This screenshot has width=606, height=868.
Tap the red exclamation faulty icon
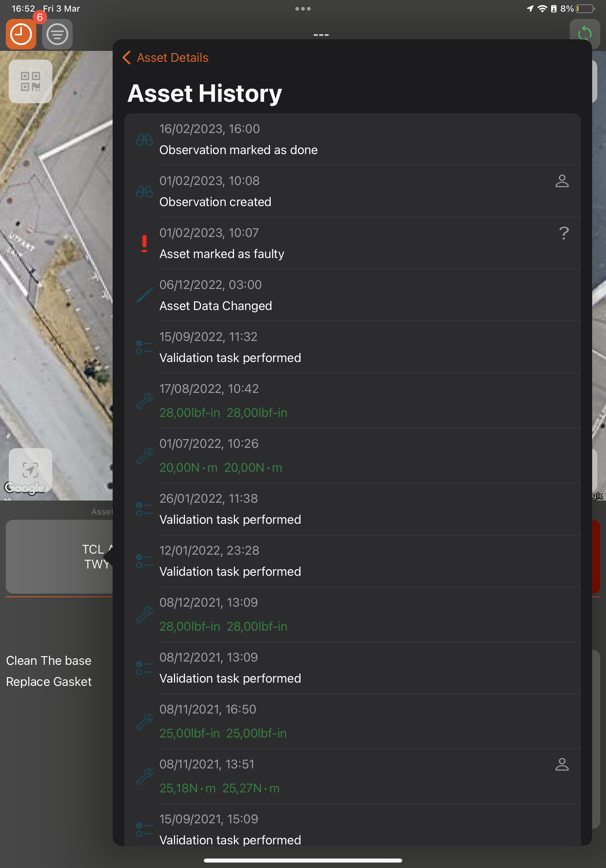[144, 244]
